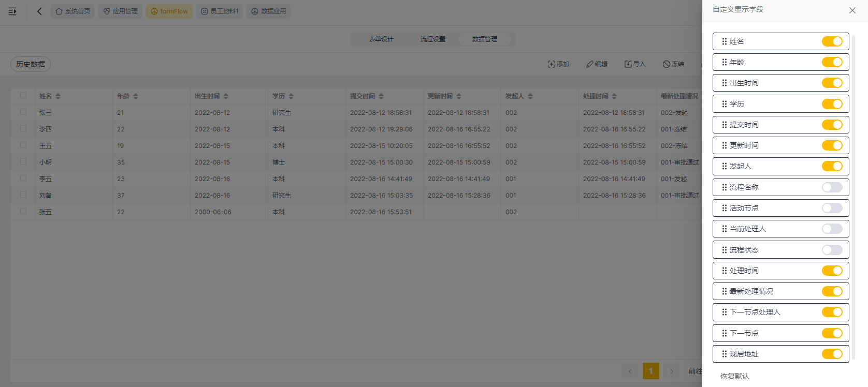Click the drag handle of 流程状态 field
The width and height of the screenshot is (868, 387).
click(x=725, y=250)
